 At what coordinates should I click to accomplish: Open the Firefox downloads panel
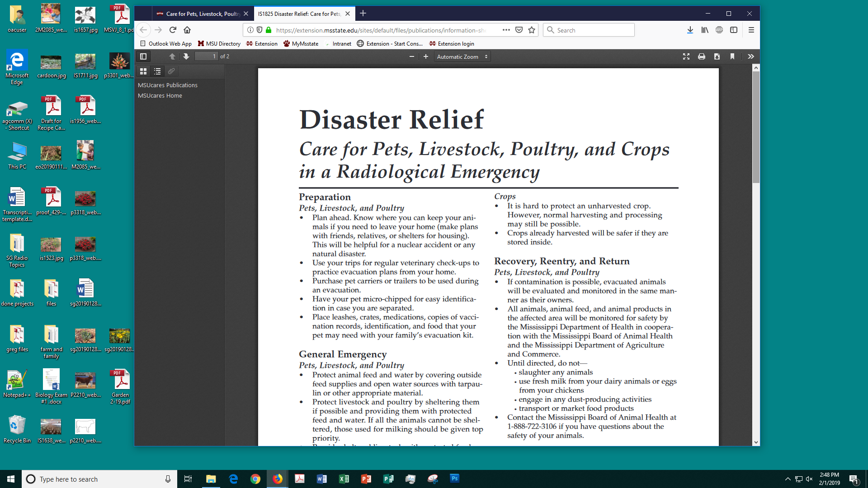point(690,30)
